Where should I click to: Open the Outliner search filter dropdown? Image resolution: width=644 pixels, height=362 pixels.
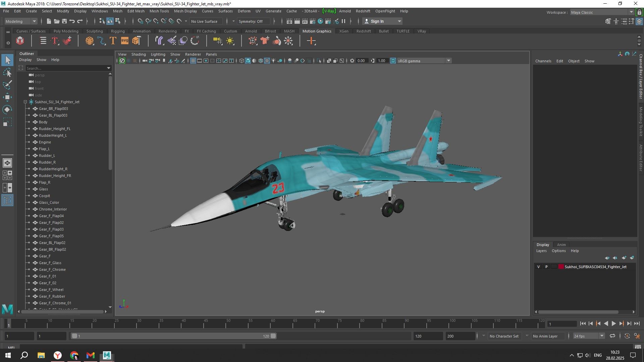pyautogui.click(x=109, y=68)
